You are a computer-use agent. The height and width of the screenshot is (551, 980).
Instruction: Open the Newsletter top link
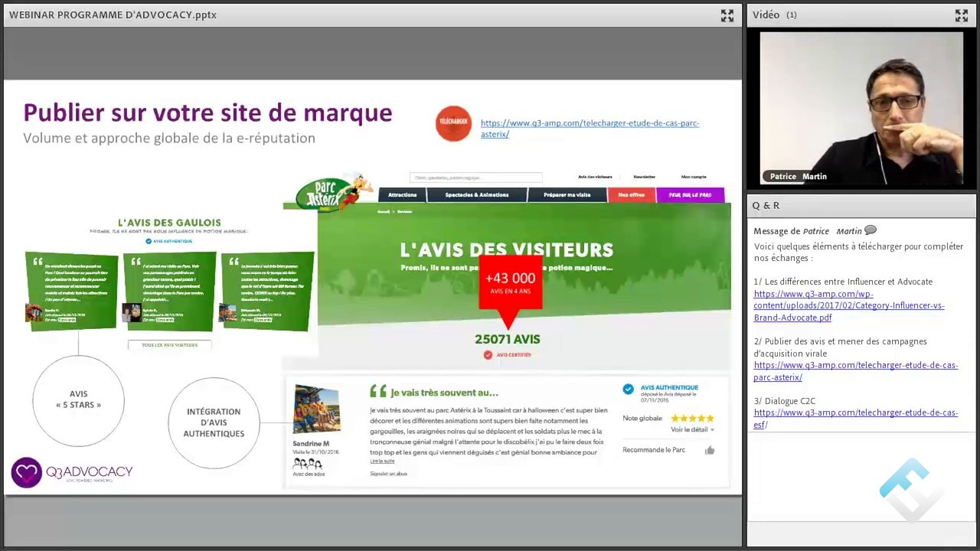pos(644,177)
